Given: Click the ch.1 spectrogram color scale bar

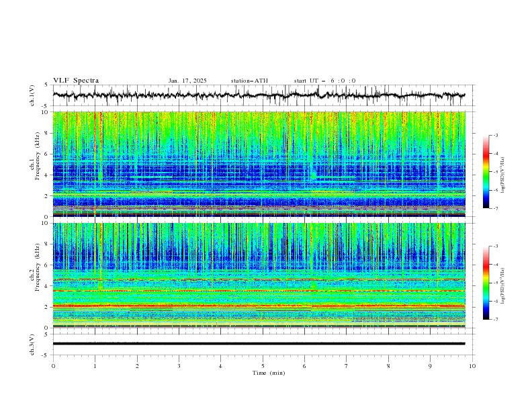Looking at the screenshot, I should pos(486,172).
